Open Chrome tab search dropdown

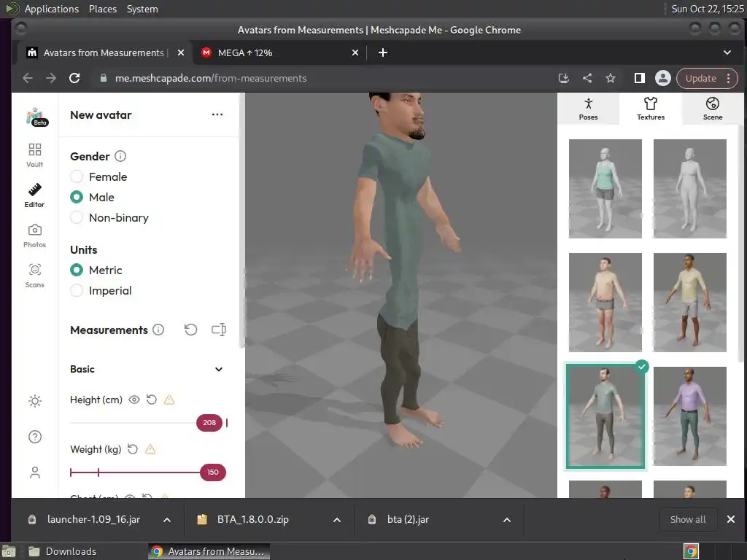(x=727, y=52)
